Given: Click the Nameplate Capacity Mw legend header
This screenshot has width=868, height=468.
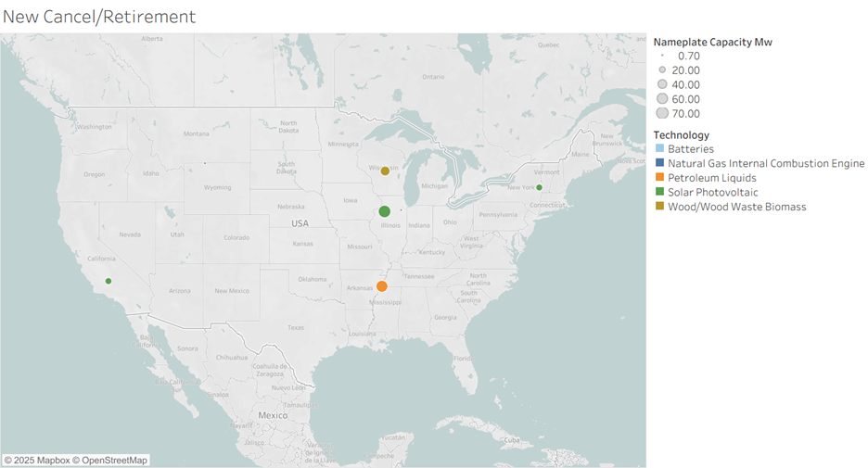Looking at the screenshot, I should (712, 42).
